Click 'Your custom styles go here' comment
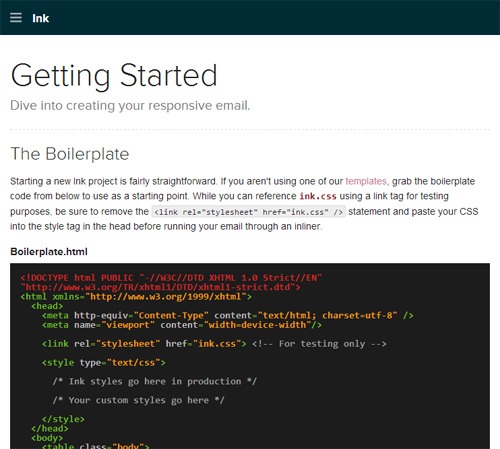The height and width of the screenshot is (449, 500). click(x=139, y=400)
